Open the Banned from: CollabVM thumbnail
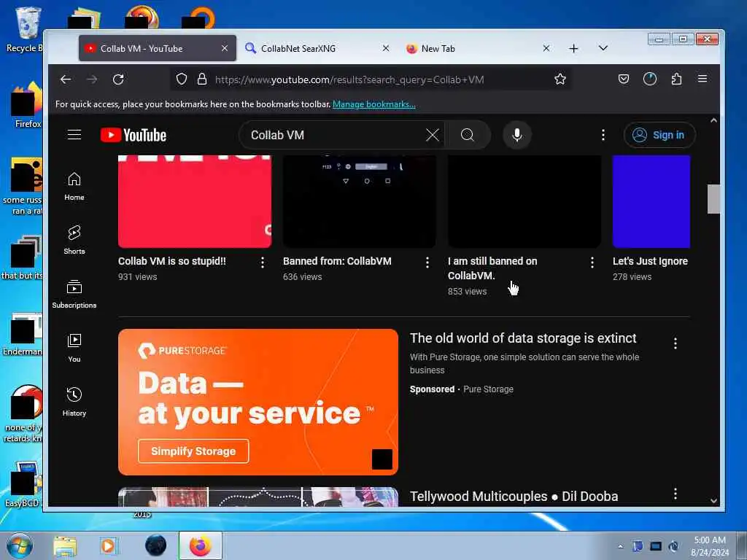747x560 pixels. tap(359, 201)
